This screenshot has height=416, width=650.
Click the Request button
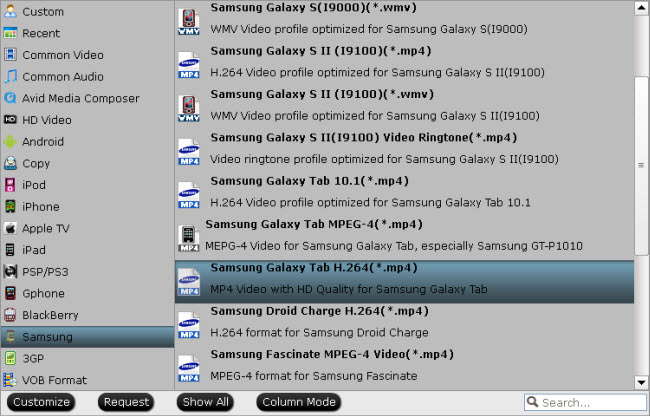(126, 402)
